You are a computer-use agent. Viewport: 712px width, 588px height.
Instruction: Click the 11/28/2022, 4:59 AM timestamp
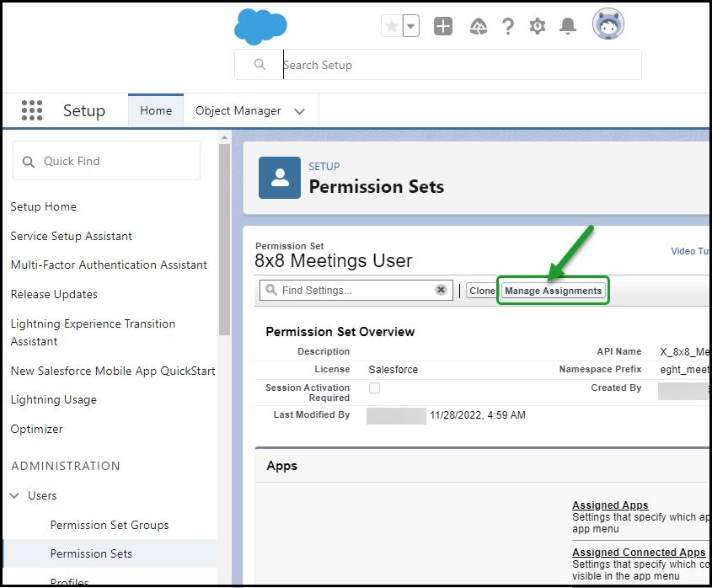tap(478, 415)
